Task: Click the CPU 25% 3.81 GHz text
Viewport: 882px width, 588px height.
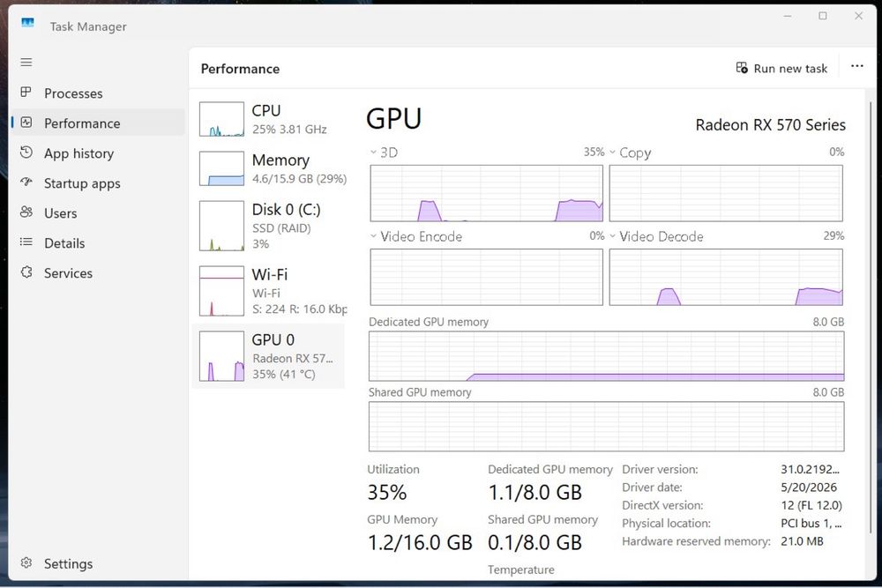Action: tap(289, 130)
